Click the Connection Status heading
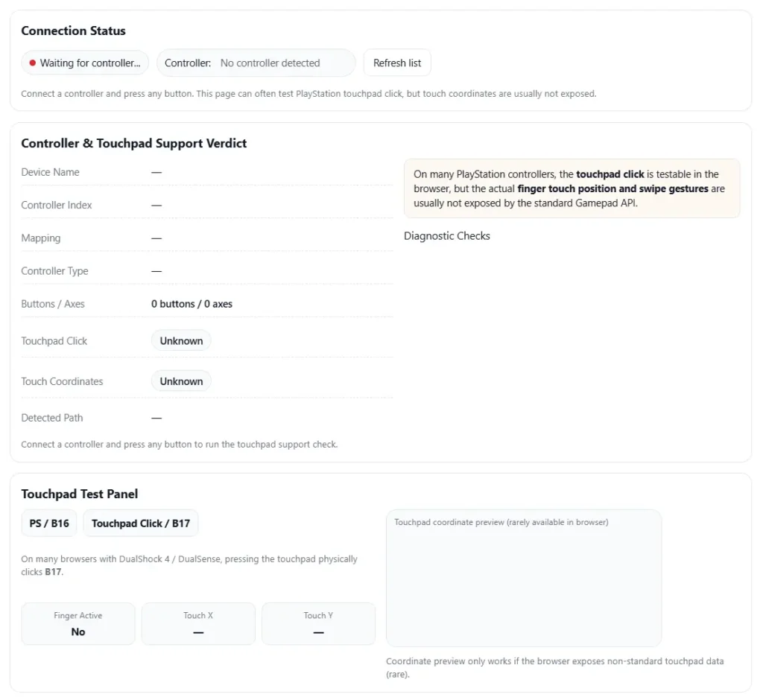Image resolution: width=763 pixels, height=700 pixels. coord(73,31)
